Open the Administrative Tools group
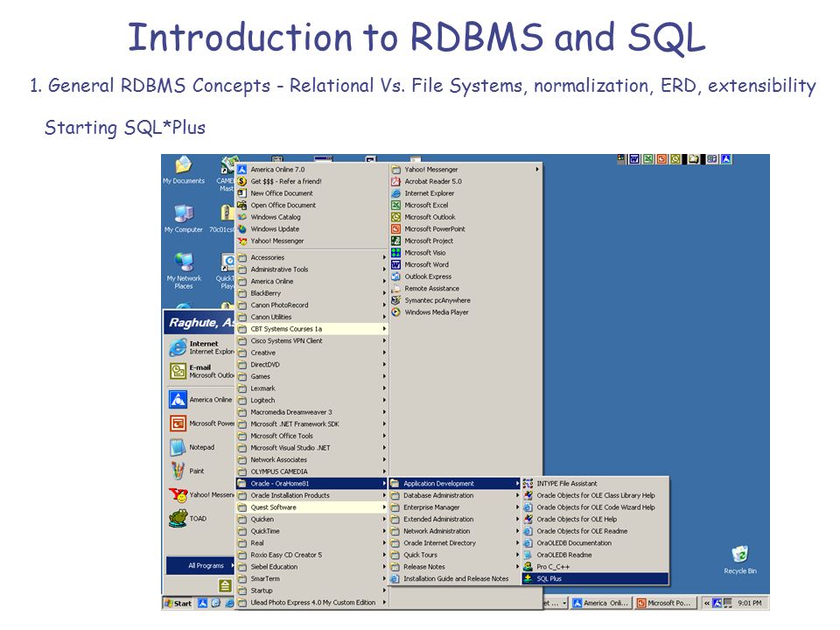 click(311, 269)
